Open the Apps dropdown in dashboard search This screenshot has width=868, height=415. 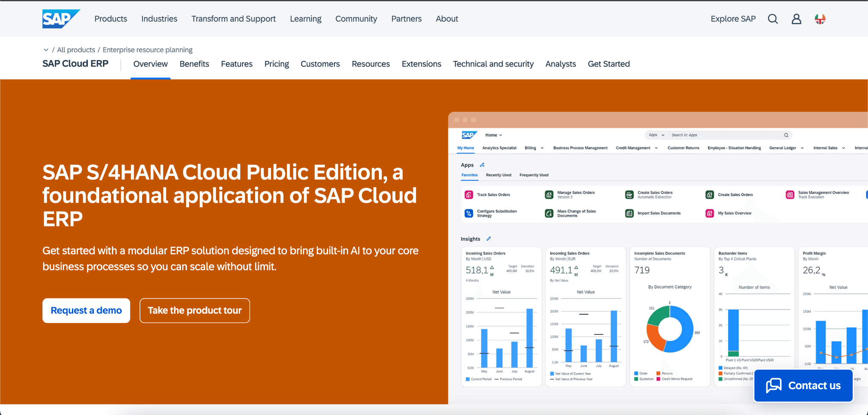(657, 135)
